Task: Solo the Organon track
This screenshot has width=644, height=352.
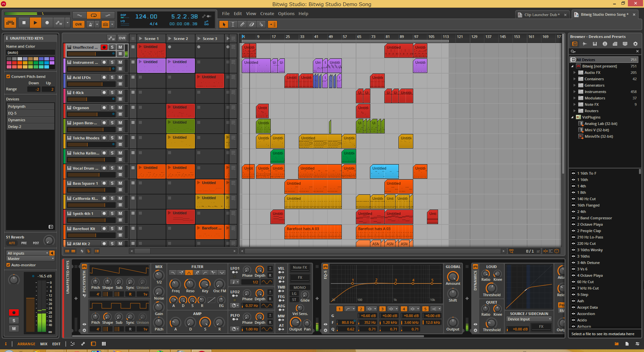Action: click(112, 108)
